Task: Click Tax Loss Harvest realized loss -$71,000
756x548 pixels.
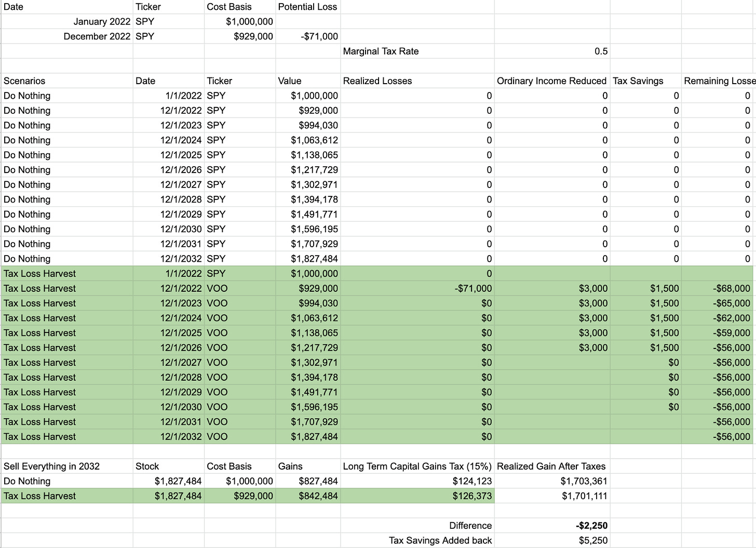Action: click(417, 288)
